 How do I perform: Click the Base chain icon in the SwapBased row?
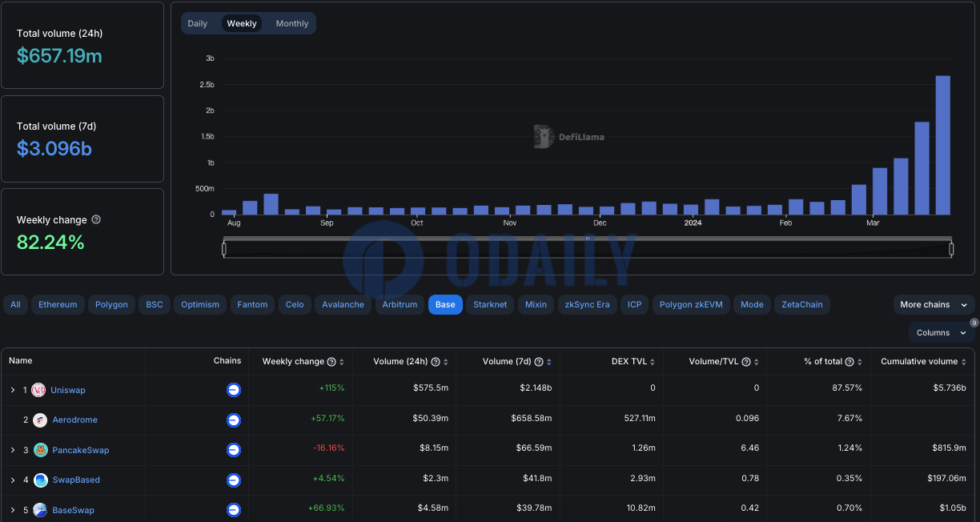pos(234,480)
